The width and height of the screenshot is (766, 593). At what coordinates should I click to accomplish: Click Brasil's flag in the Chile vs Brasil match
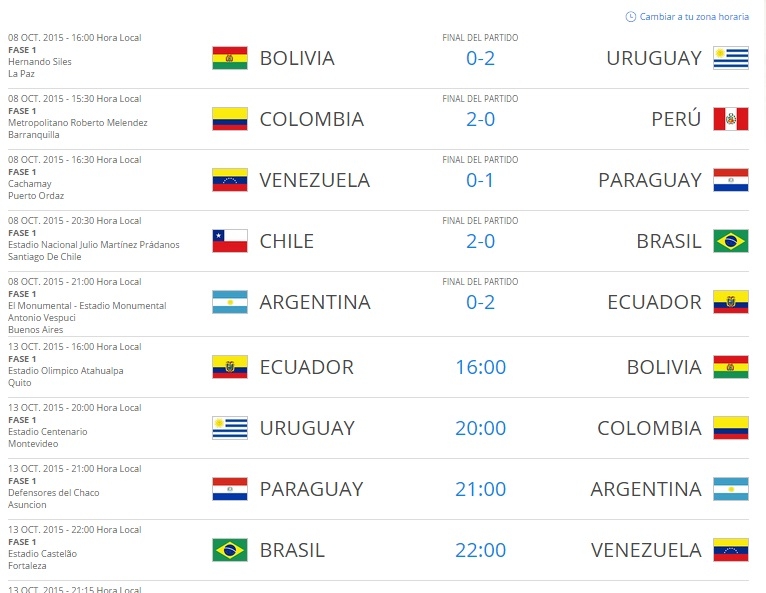coord(730,241)
